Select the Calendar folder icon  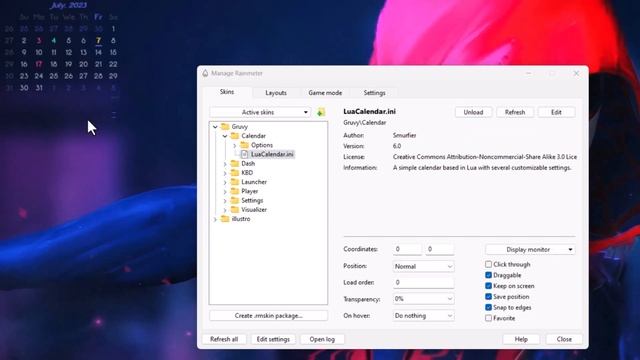pos(235,136)
